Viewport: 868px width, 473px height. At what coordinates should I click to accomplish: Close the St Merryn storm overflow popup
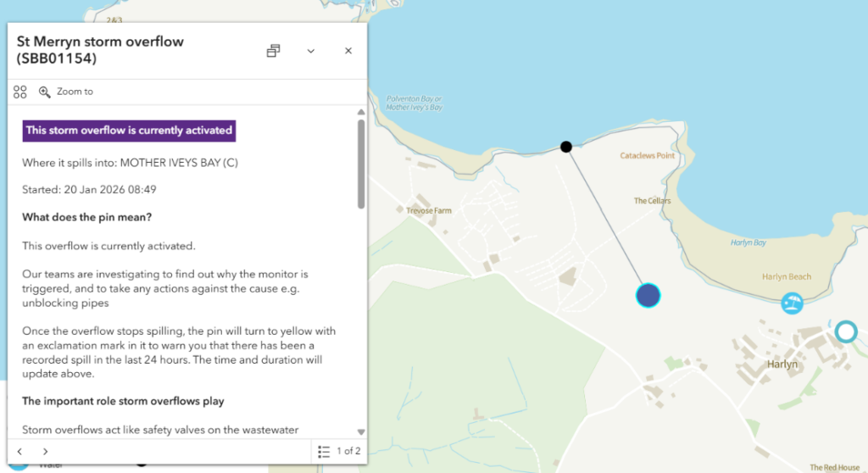[x=348, y=51]
